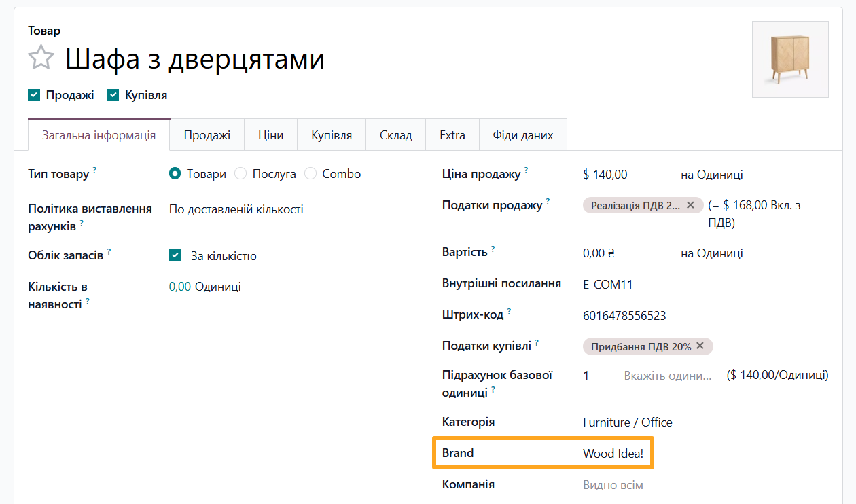The width and height of the screenshot is (856, 504).
Task: Open the Extra tab
Action: click(x=452, y=135)
